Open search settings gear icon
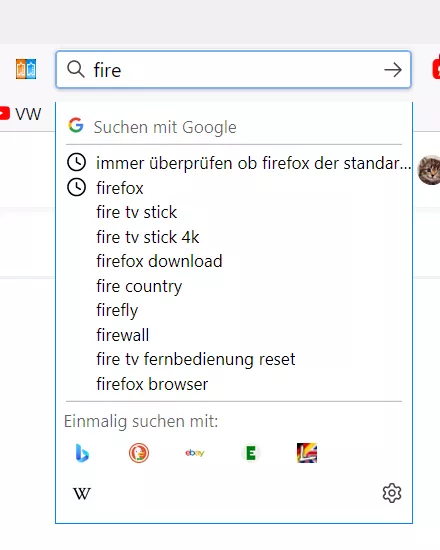 392,493
